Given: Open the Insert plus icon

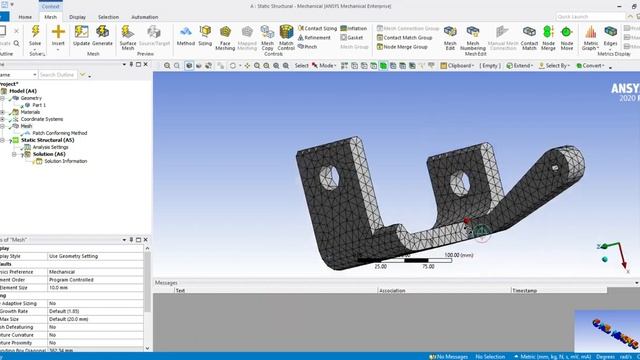Looking at the screenshot, I should point(58,32).
